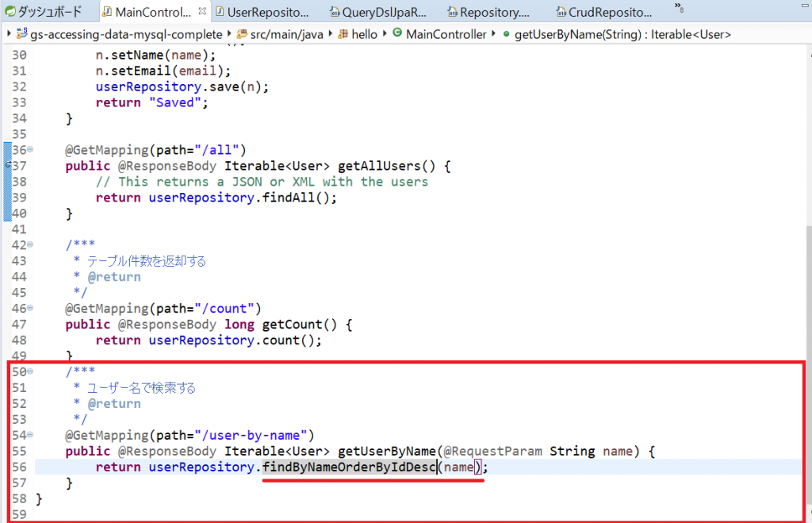This screenshot has width=812, height=523.
Task: Fold the line 54 getUserByName method
Action: pos(30,435)
